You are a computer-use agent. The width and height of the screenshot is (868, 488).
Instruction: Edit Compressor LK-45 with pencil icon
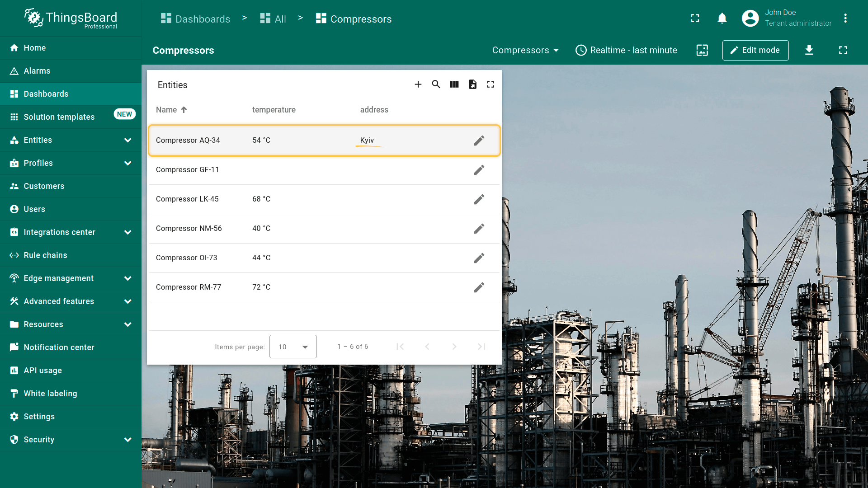[x=479, y=199]
